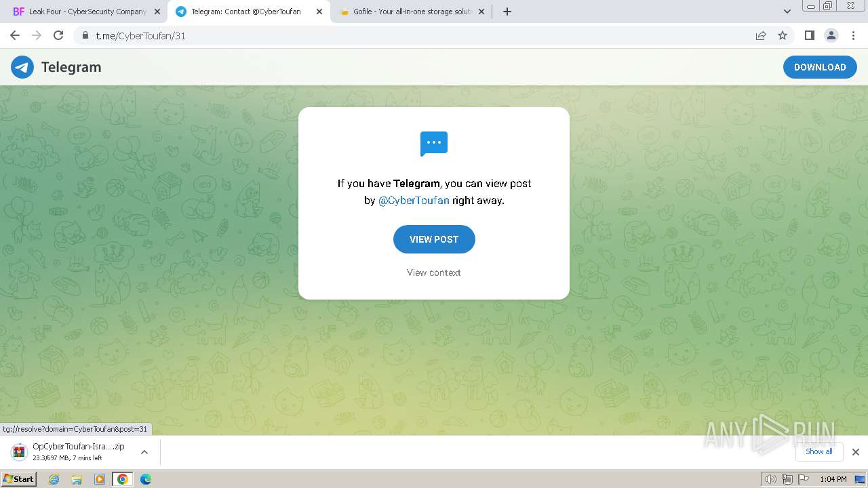
Task: Reload the page with refresh icon
Action: tap(58, 35)
